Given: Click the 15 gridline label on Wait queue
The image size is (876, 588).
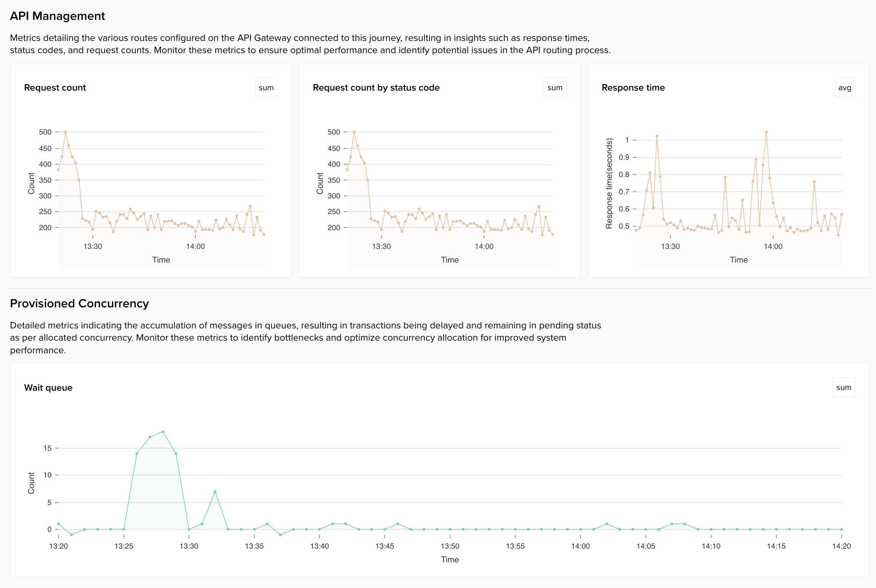Looking at the screenshot, I should pos(47,448).
